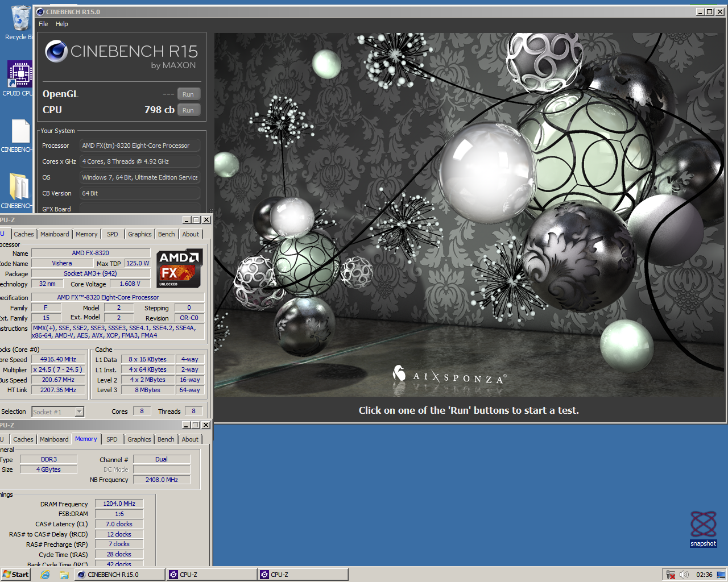The width and height of the screenshot is (728, 582).
Task: Click the Cinebench title bar icon
Action: coord(40,11)
